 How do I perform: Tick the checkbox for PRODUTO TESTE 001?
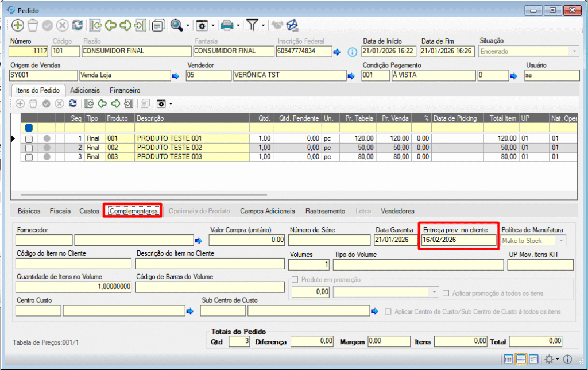click(x=29, y=138)
